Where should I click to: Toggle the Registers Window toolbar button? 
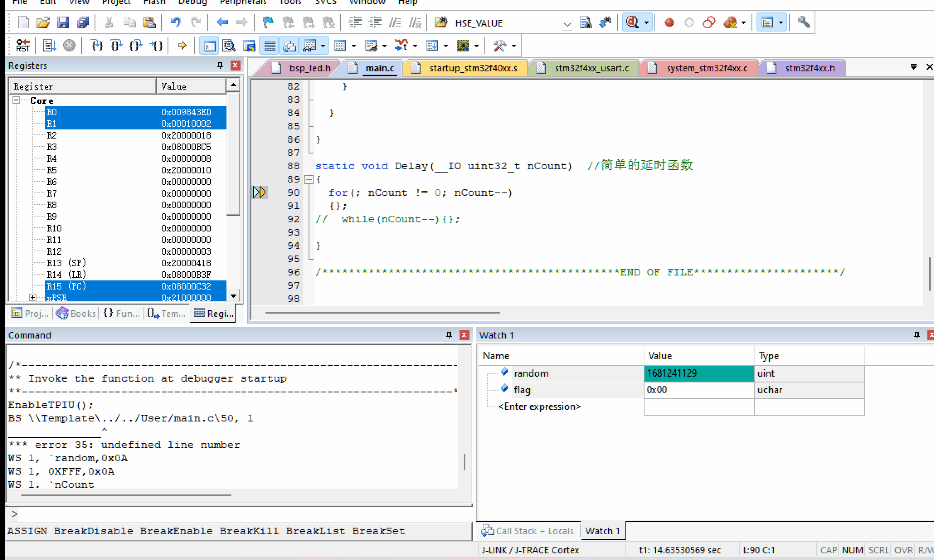pyautogui.click(x=270, y=46)
